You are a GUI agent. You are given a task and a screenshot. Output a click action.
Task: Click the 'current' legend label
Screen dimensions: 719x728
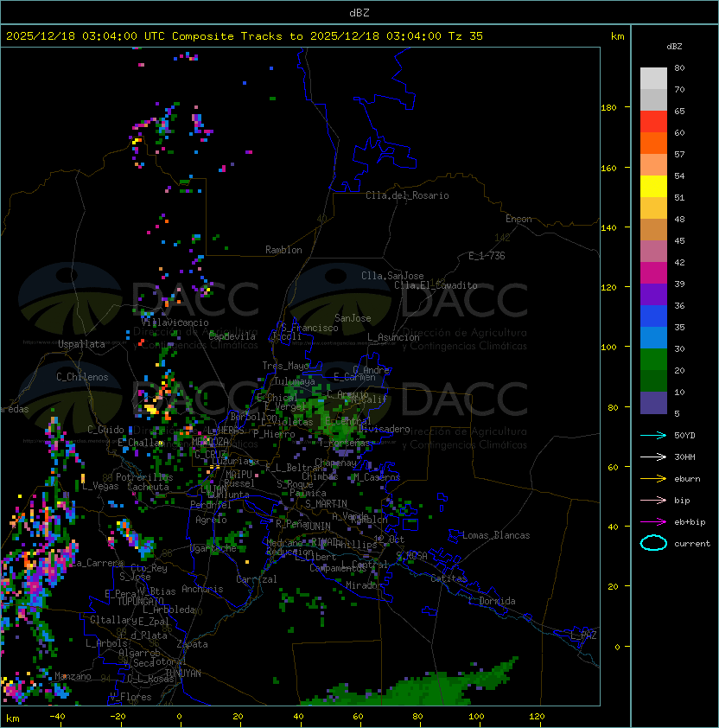692,544
